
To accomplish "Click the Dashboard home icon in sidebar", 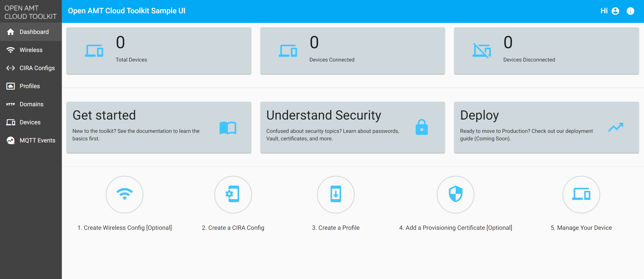I will click(11, 32).
